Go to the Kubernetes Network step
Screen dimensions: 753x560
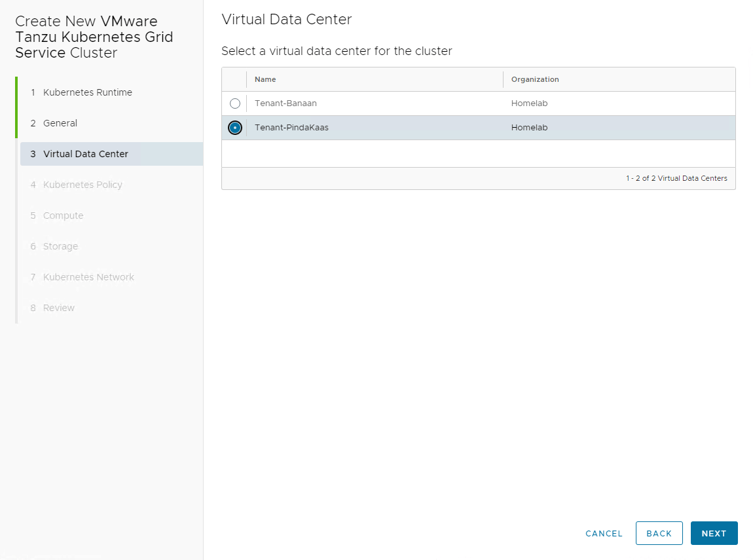88,277
